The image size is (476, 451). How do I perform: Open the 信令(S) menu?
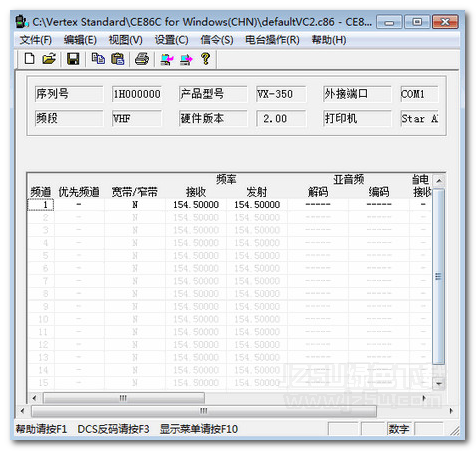[217, 40]
